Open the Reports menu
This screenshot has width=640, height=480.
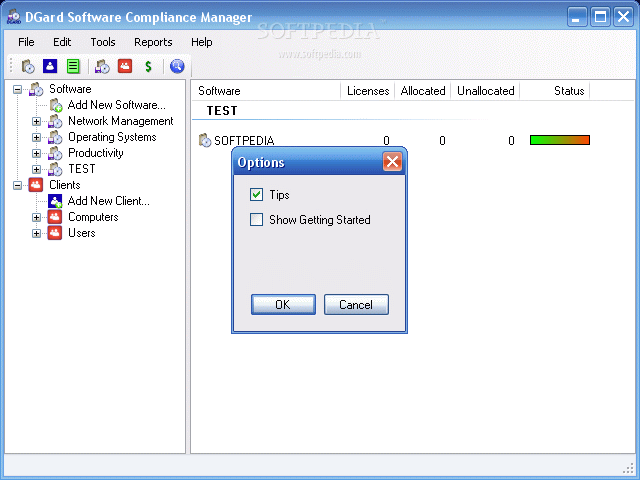[153, 42]
